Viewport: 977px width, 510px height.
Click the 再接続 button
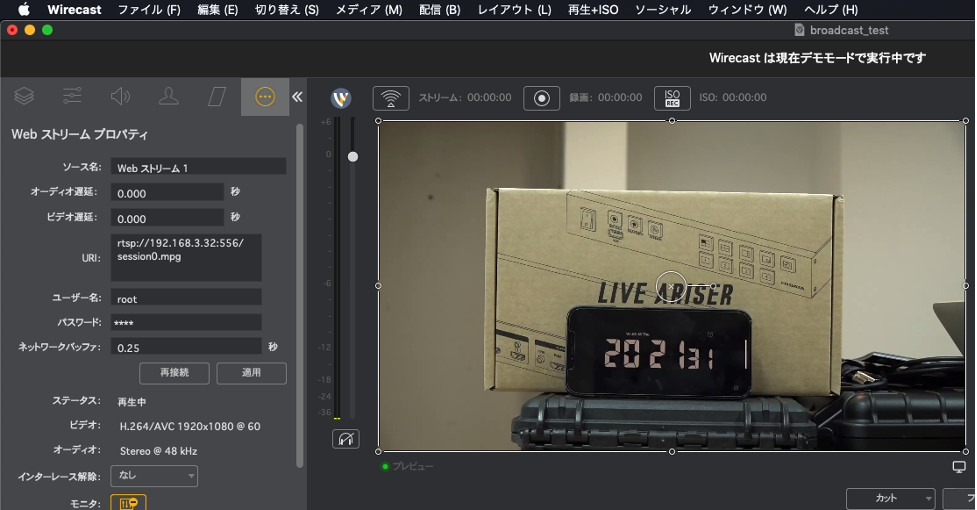click(173, 373)
